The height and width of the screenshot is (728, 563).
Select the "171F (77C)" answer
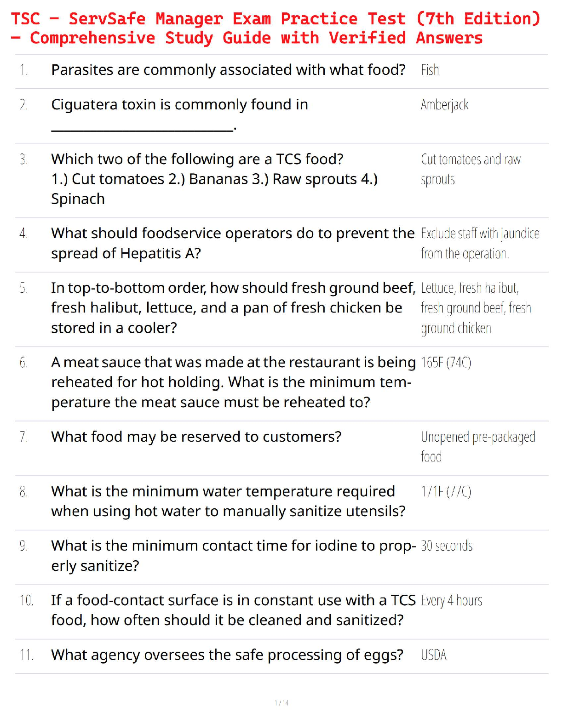pos(446,492)
